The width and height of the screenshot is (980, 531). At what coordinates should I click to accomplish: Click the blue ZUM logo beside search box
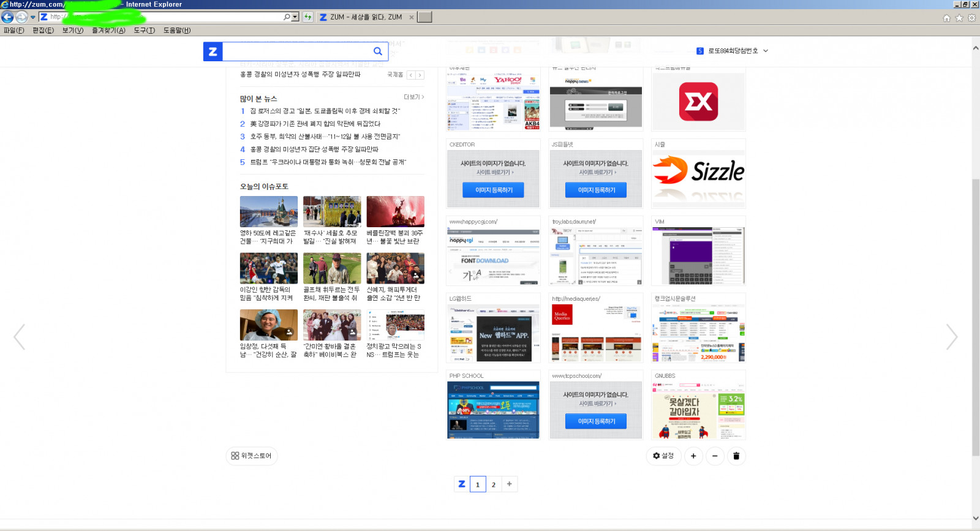pyautogui.click(x=213, y=51)
